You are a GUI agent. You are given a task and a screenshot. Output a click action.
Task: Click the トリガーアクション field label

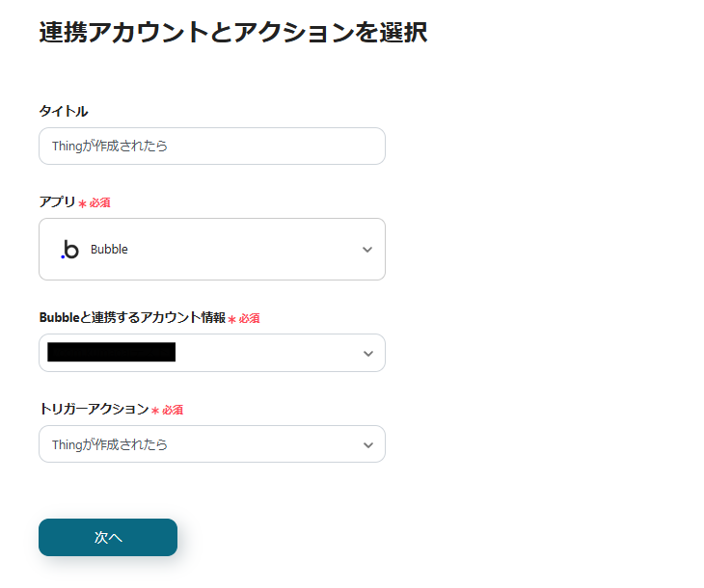94,410
